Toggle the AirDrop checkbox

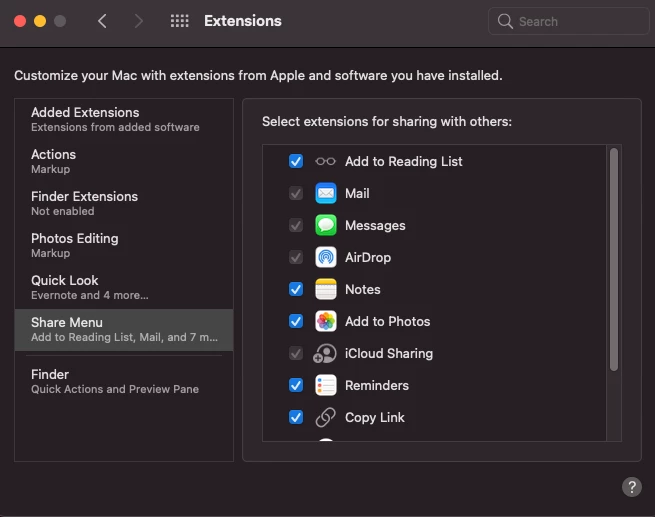pos(296,257)
